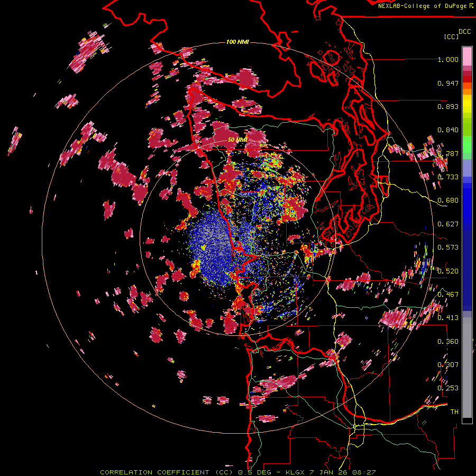This screenshot has width=476, height=476.
Task: Click the gray low-value color bar segment
Action: (x=467, y=368)
